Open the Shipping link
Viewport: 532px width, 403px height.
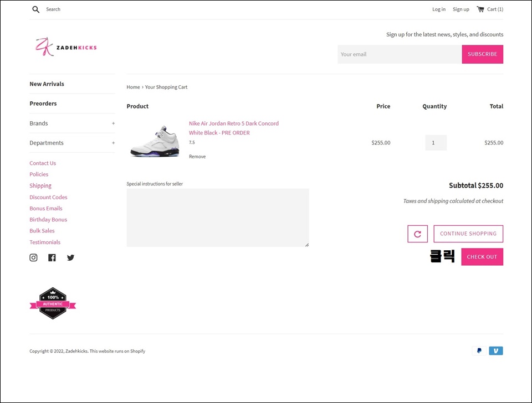[40, 186]
